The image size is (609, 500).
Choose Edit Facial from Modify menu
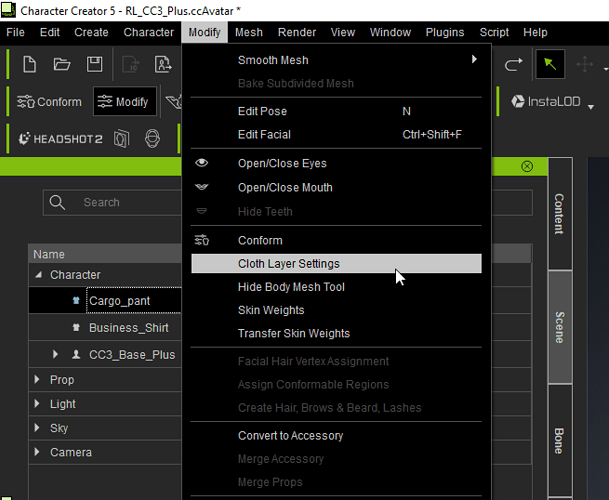click(336, 135)
